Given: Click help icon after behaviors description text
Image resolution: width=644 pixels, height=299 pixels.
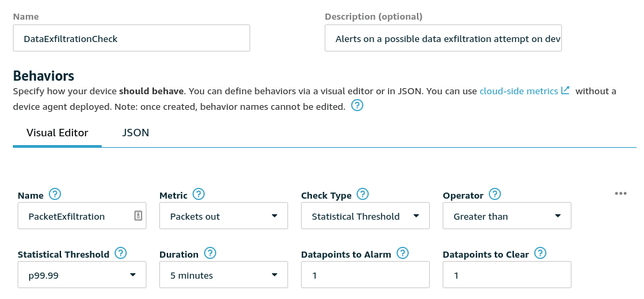Looking at the screenshot, I should pos(357,106).
